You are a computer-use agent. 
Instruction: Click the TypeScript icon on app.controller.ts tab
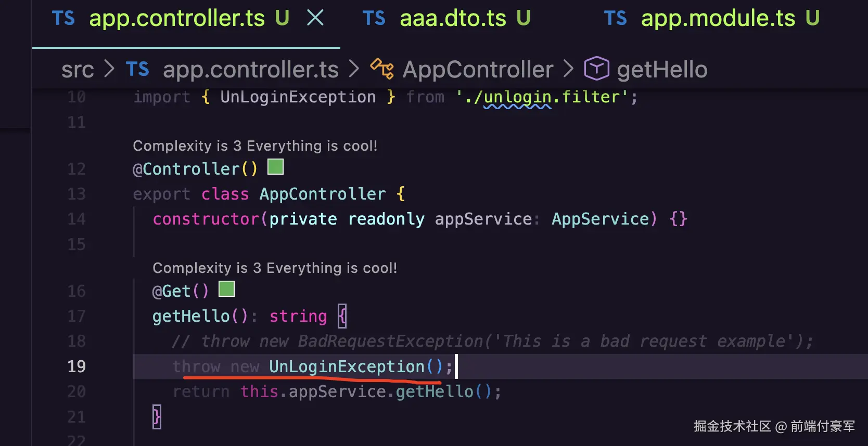(63, 19)
